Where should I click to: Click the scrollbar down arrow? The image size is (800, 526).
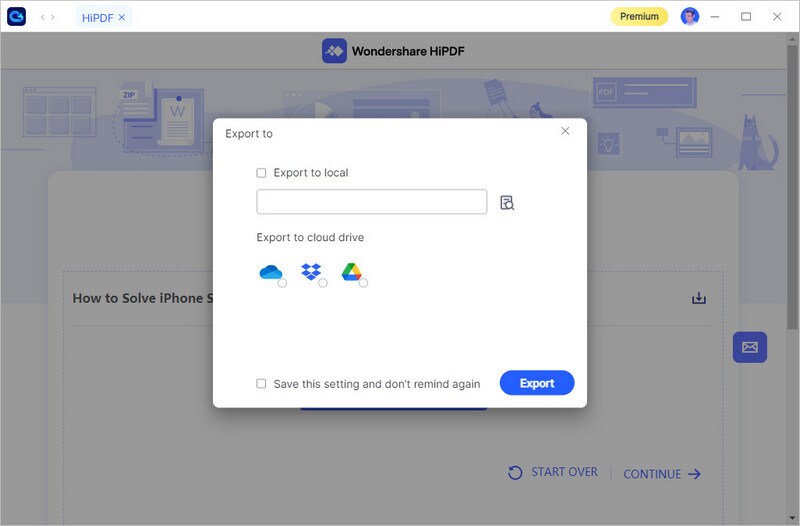point(792,519)
